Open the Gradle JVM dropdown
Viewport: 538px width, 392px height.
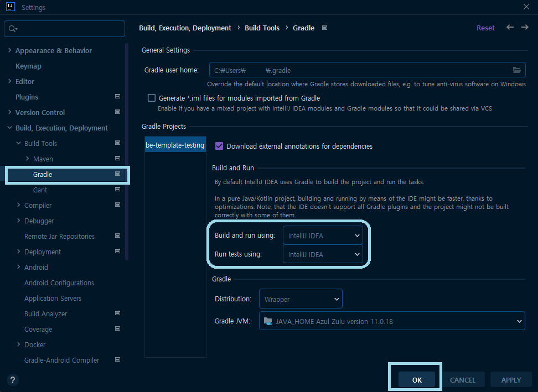coord(392,321)
